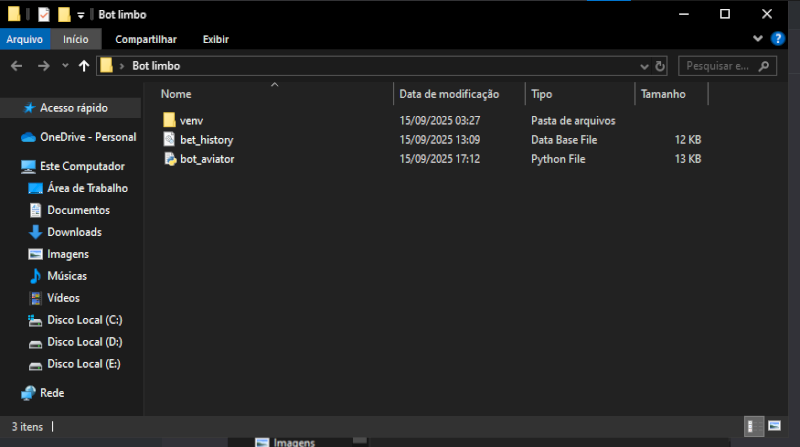Open the venv folder

coord(191,120)
